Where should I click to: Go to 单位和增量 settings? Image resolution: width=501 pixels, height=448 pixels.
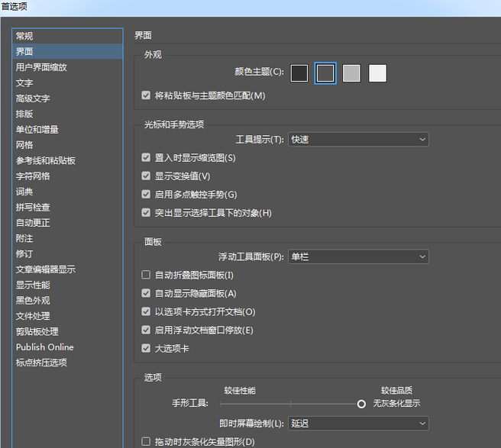(x=37, y=130)
